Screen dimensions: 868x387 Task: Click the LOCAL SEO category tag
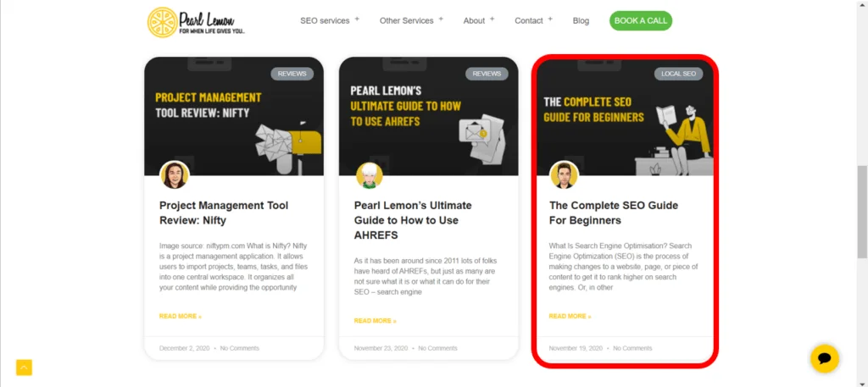(679, 74)
